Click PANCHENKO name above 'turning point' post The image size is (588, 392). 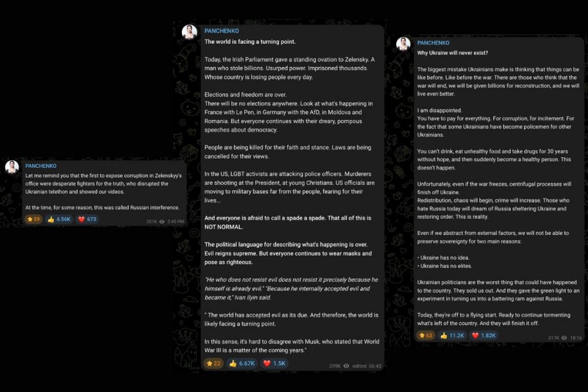point(222,31)
